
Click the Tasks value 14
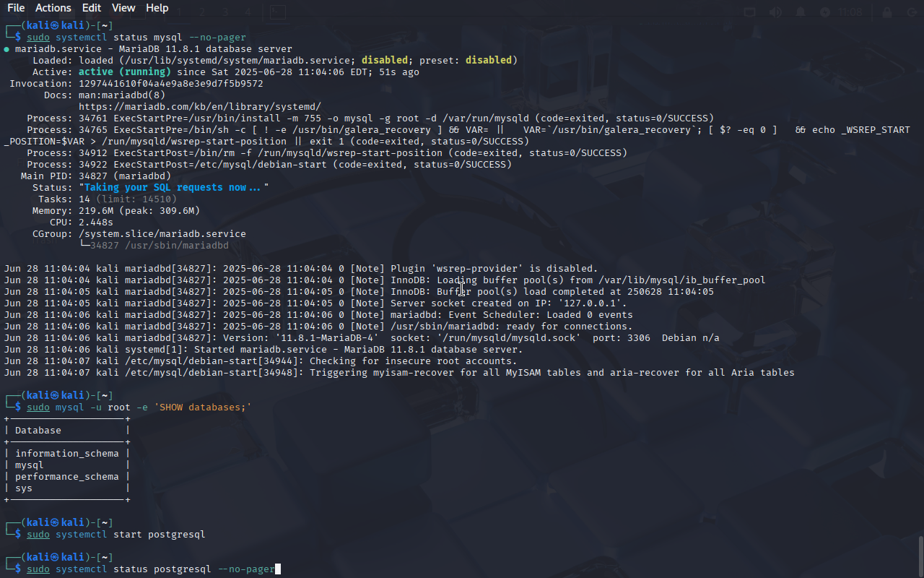click(84, 199)
